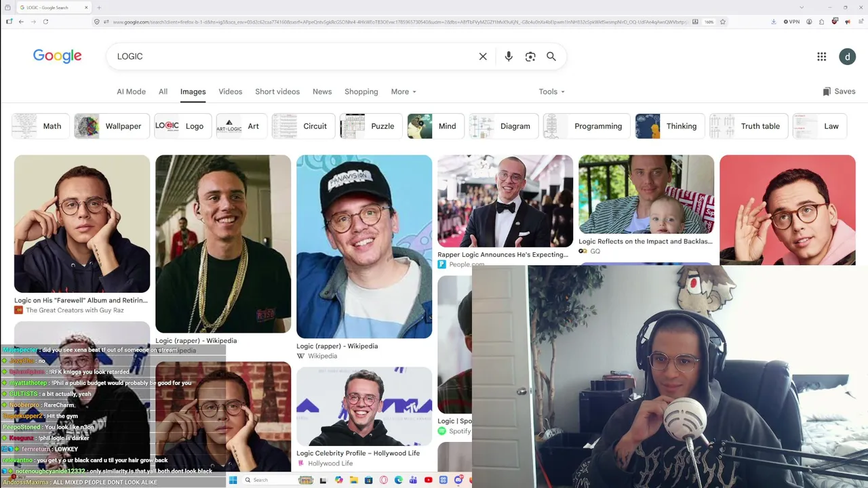
Task: Filter images by the Wallpaper chip
Action: (112, 126)
